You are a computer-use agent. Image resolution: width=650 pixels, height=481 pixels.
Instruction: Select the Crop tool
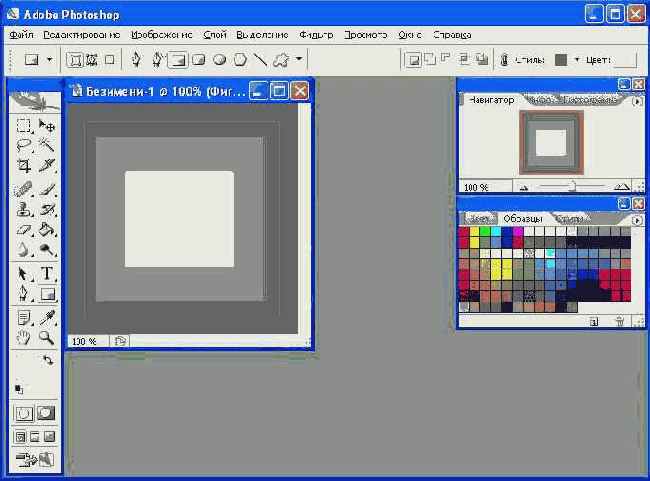pyautogui.click(x=23, y=166)
